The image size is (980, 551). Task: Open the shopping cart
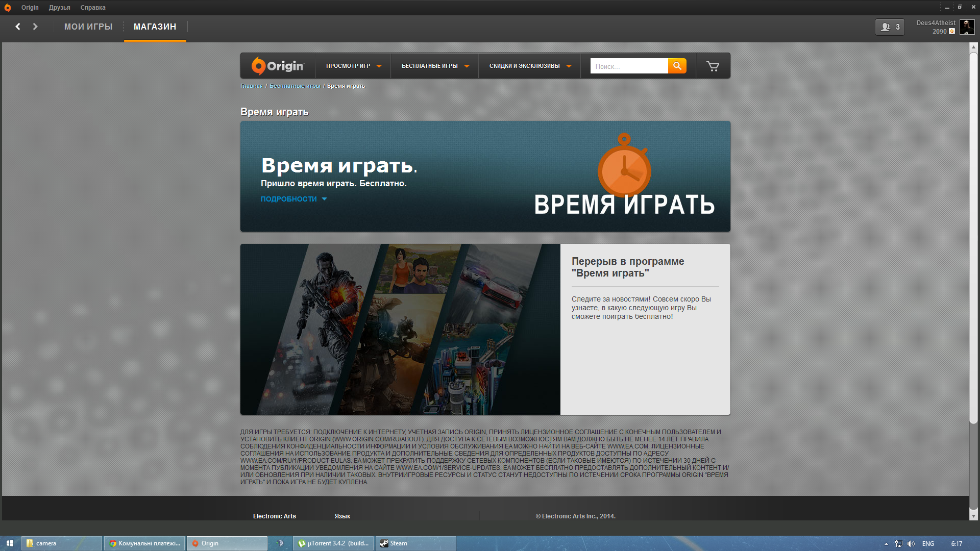click(713, 66)
